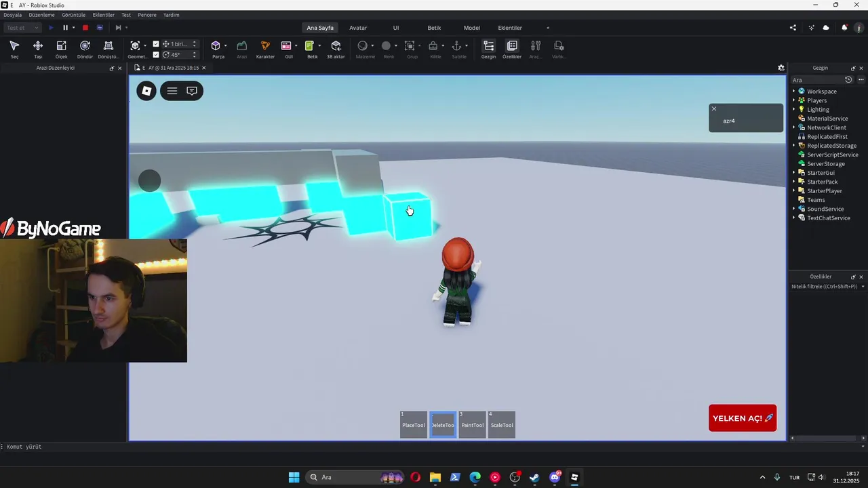
Task: Open the Görüntüle menu
Action: click(x=73, y=15)
